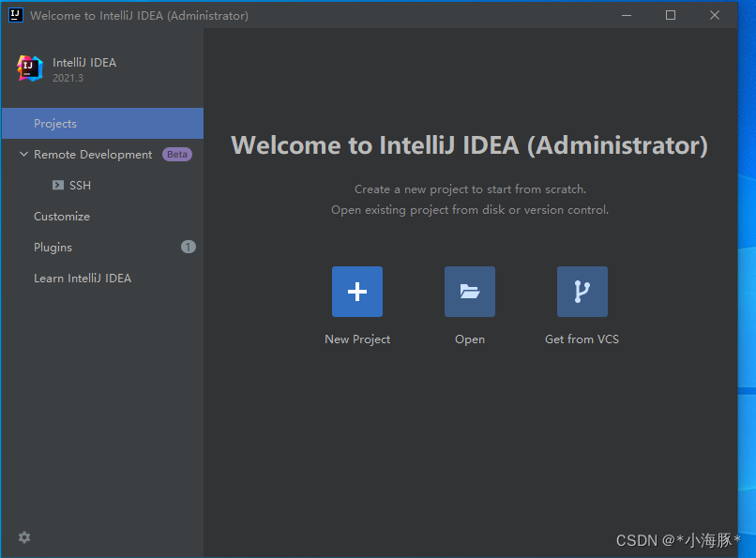Viewport: 756px width, 558px height.
Task: Click the Get from VCS label
Action: click(582, 339)
